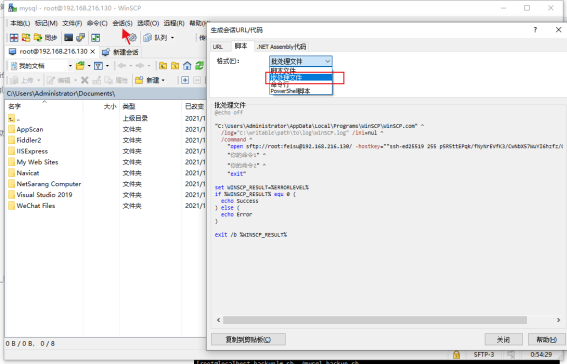Click the greyed-out forward navigation arrow

pos(140,66)
